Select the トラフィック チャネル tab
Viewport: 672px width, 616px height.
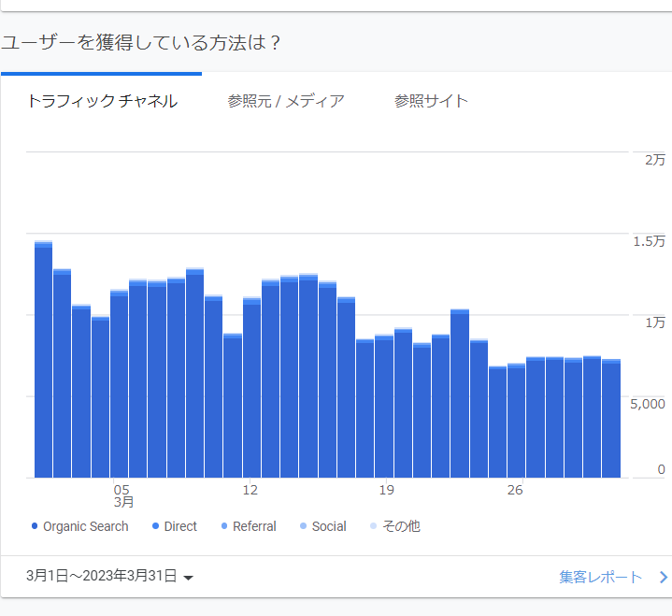pyautogui.click(x=102, y=101)
